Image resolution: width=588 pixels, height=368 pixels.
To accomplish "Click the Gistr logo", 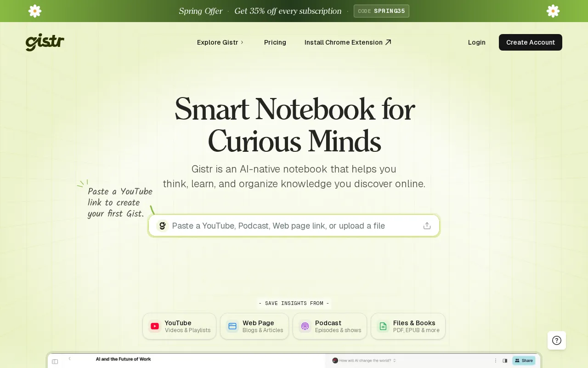I will [x=45, y=42].
